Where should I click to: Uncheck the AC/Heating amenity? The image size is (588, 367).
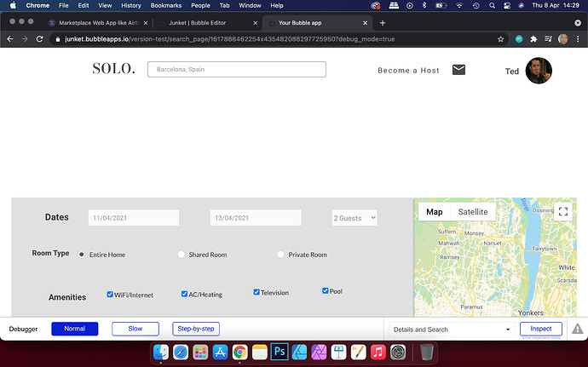[x=184, y=294]
